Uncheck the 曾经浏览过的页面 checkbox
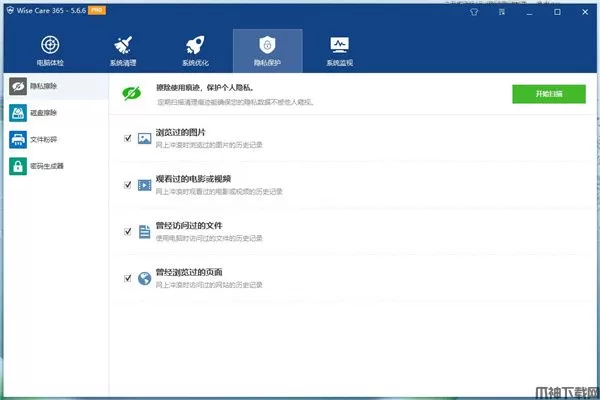This screenshot has width=600, height=400. pyautogui.click(x=128, y=278)
